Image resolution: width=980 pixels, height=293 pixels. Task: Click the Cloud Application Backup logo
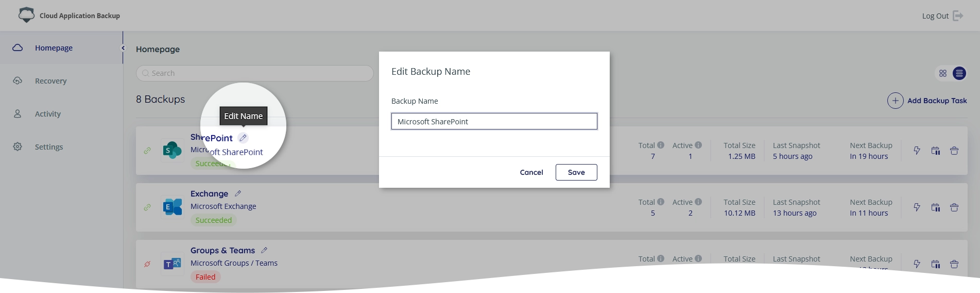coord(26,15)
